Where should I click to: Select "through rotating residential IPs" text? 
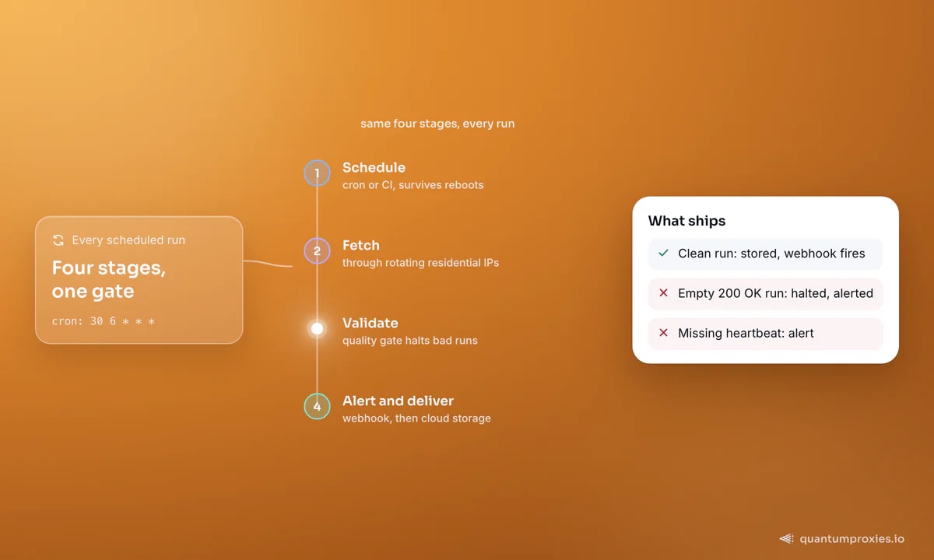click(420, 263)
